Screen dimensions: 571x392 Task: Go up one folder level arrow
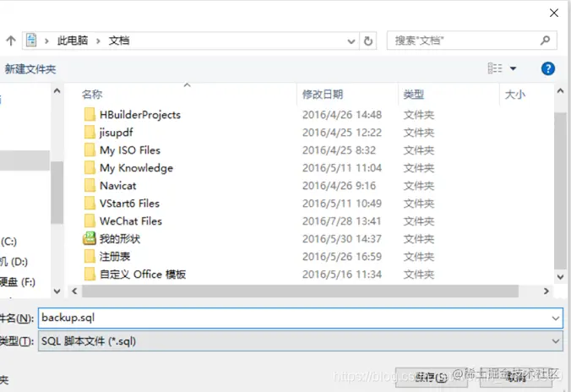(11, 41)
